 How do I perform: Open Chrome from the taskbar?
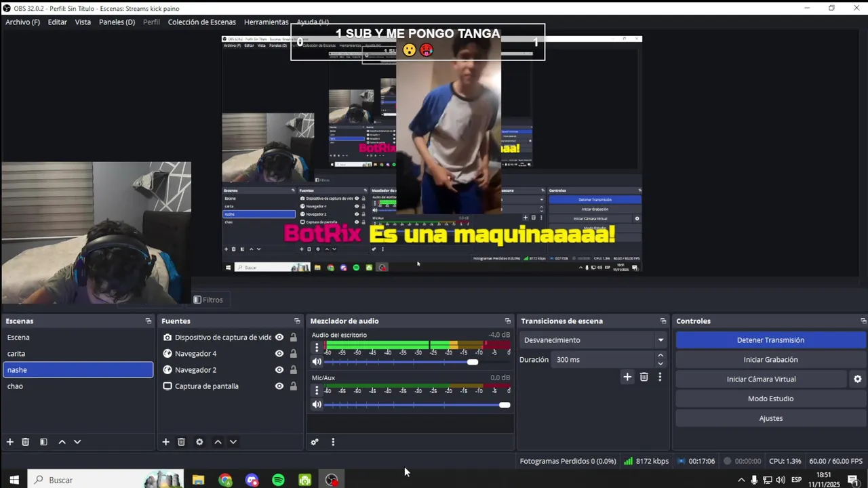(x=225, y=480)
